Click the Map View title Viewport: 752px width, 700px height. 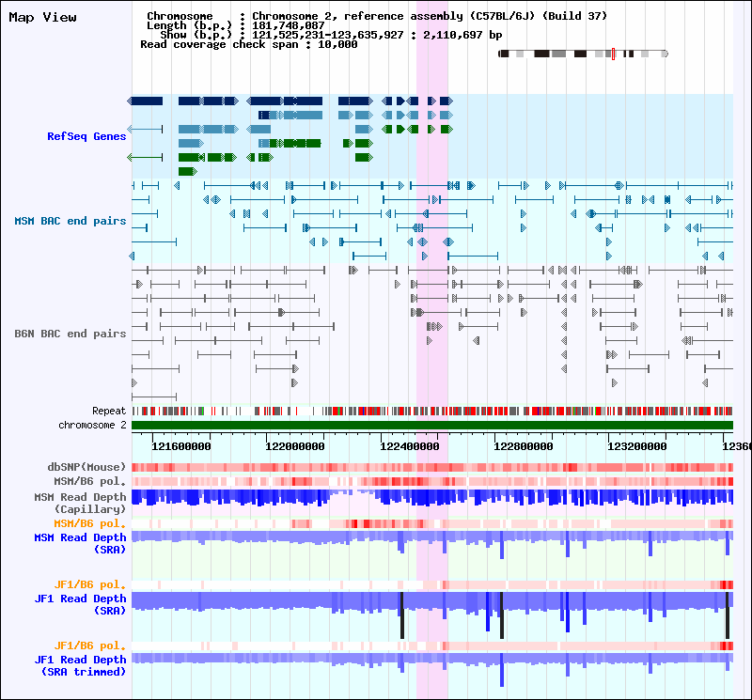42,18
